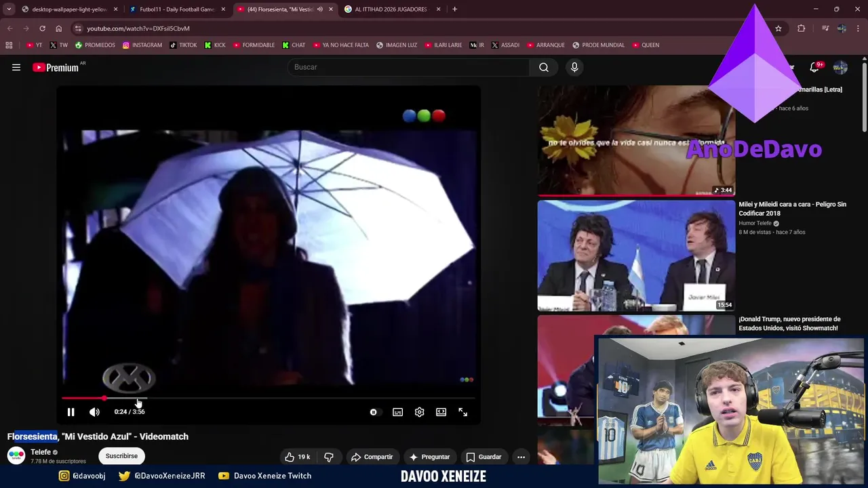Open QUEEN bookmark
Viewport: 868px width, 488px height.
[645, 45]
